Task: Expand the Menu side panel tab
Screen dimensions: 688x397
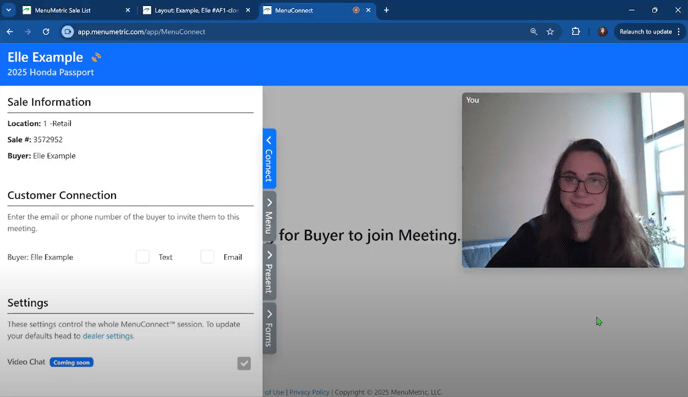Action: pos(269,216)
